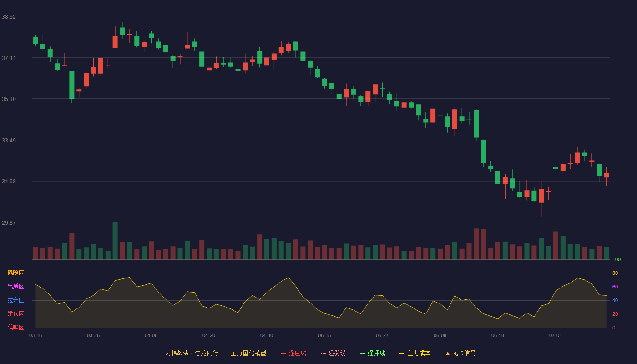Select the 05-15 date label
The width and height of the screenshot is (637, 364).
point(324,335)
